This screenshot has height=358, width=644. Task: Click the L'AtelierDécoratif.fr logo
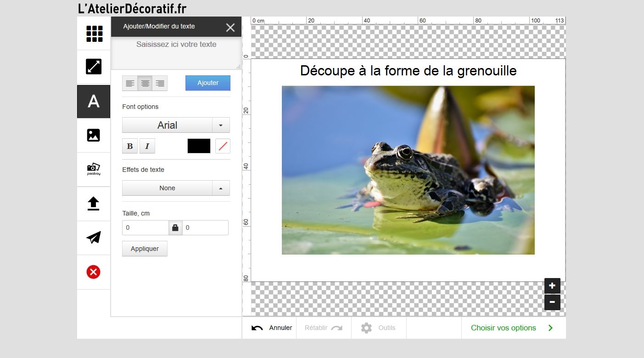tap(132, 9)
